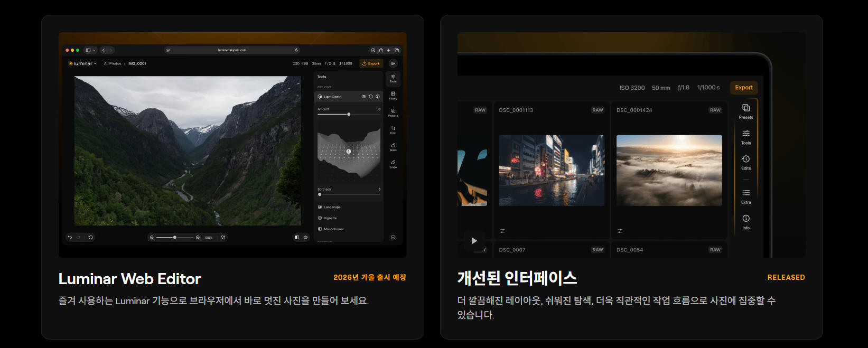Open Tools sliders icon in the improved interface preview
Image resolution: width=868 pixels, height=348 pixels.
(x=746, y=137)
